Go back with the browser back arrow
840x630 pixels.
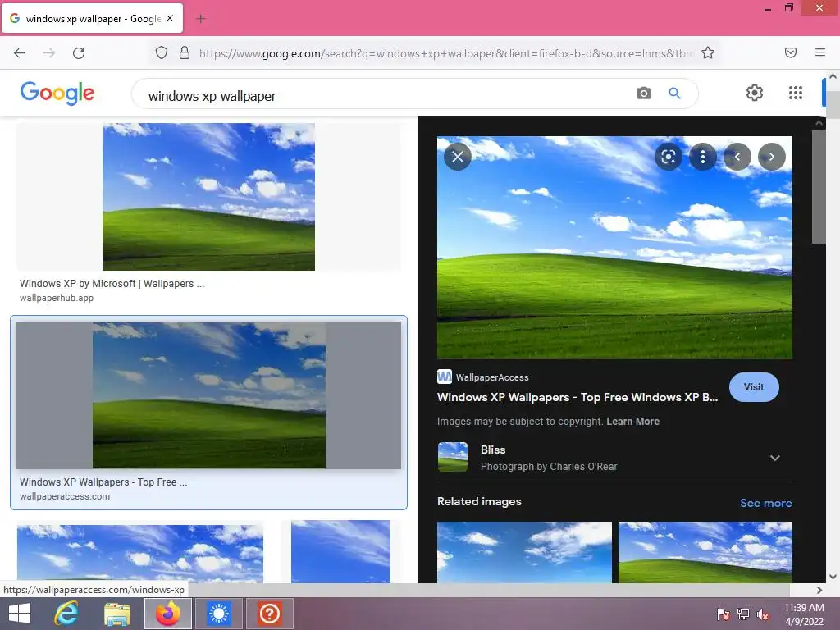tap(20, 52)
